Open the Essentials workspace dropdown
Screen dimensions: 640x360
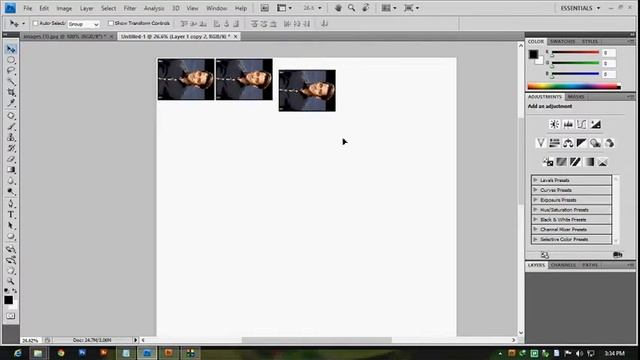click(580, 8)
